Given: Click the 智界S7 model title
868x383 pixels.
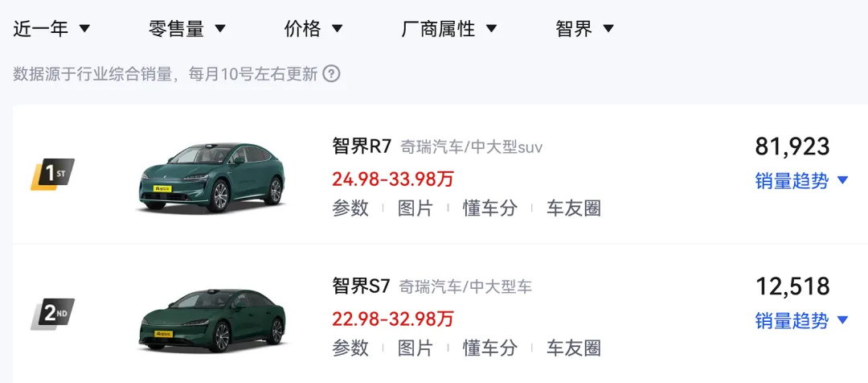Looking at the screenshot, I should 361,286.
